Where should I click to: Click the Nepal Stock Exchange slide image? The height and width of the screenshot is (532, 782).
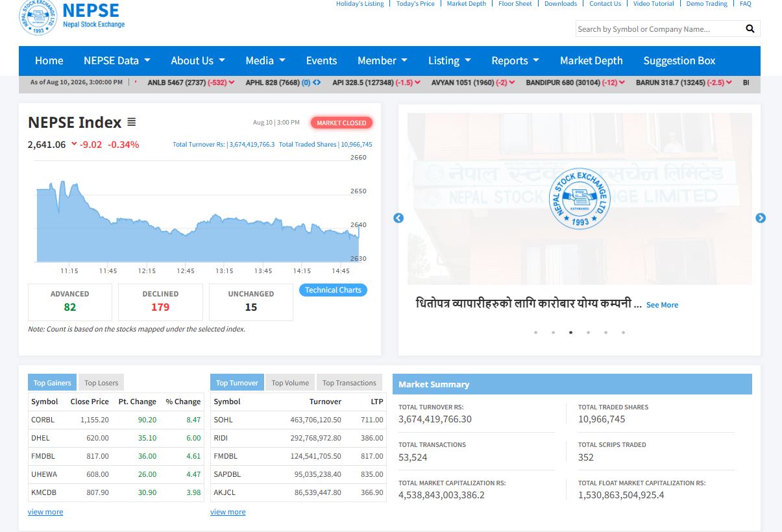580,199
